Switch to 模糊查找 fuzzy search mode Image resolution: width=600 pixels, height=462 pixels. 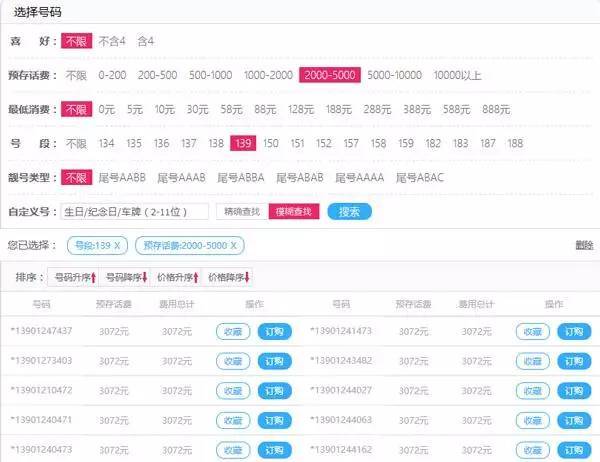click(294, 212)
